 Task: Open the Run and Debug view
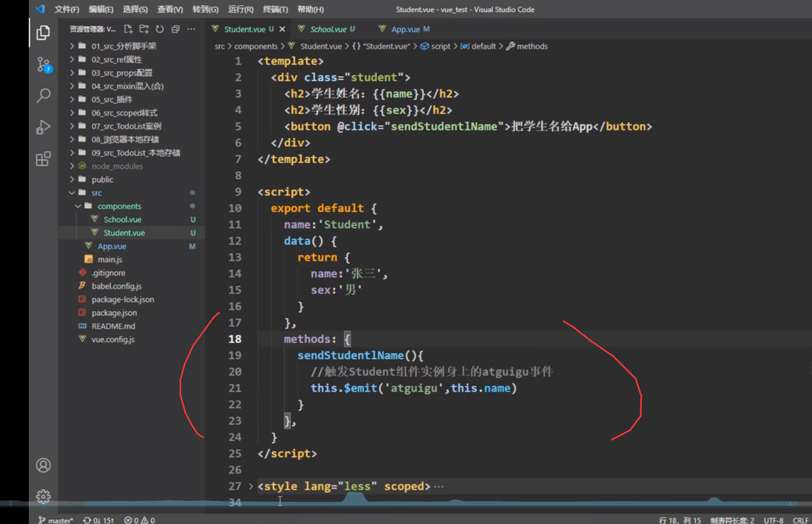click(43, 127)
